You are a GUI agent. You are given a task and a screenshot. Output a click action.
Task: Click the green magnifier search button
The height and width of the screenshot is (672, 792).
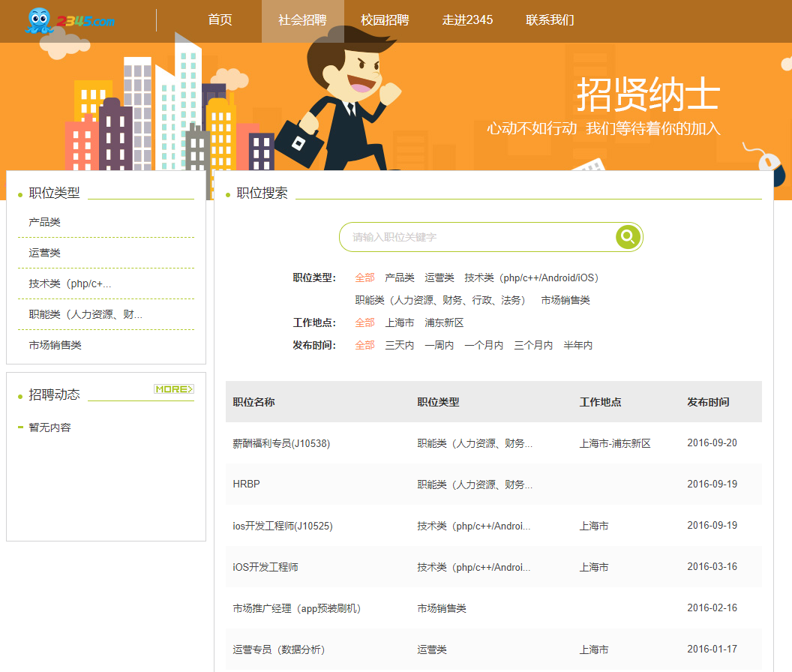628,237
